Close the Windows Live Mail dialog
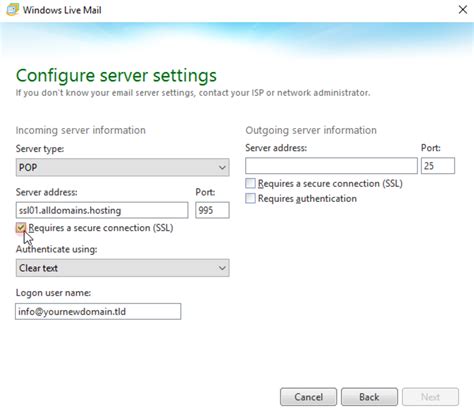Viewport: 474px width, 417px height. point(463,10)
